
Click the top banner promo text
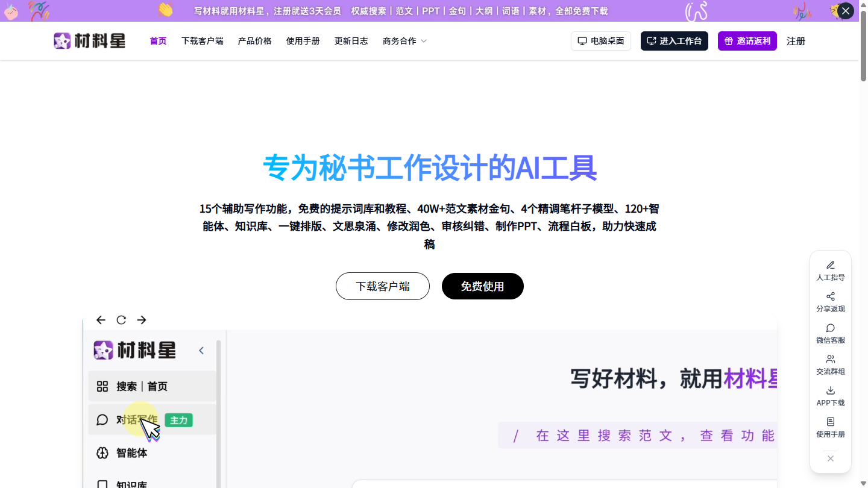click(401, 11)
